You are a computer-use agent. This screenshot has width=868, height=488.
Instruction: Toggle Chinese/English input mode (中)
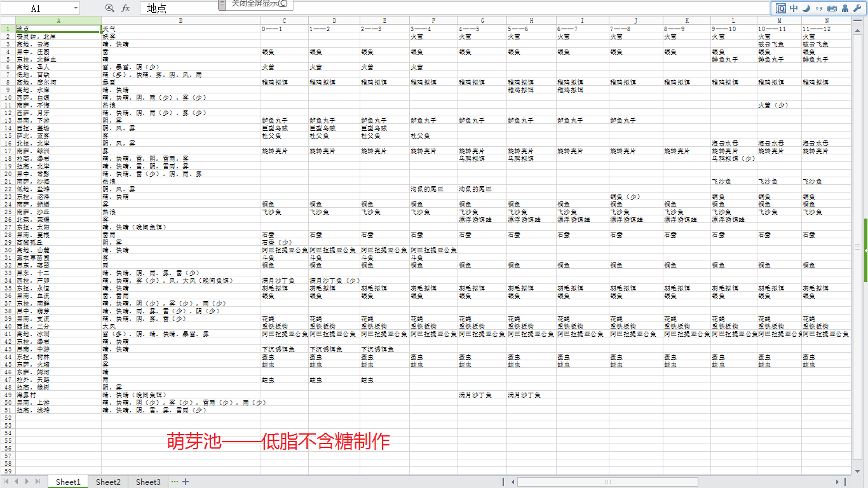(794, 8)
